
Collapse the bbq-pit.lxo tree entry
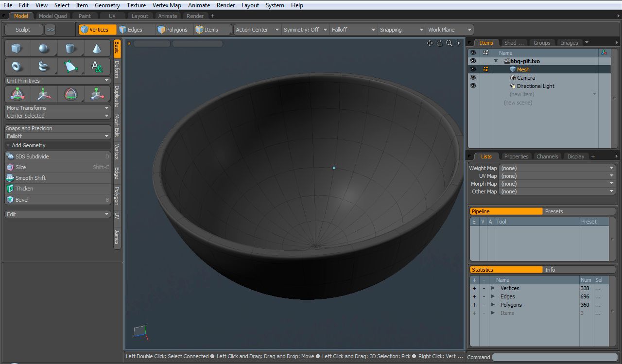coord(495,61)
